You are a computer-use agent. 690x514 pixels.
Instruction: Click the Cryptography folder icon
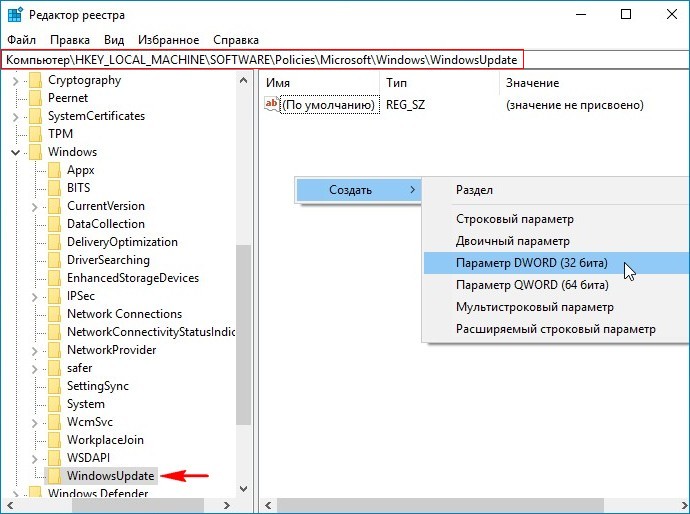[35, 80]
